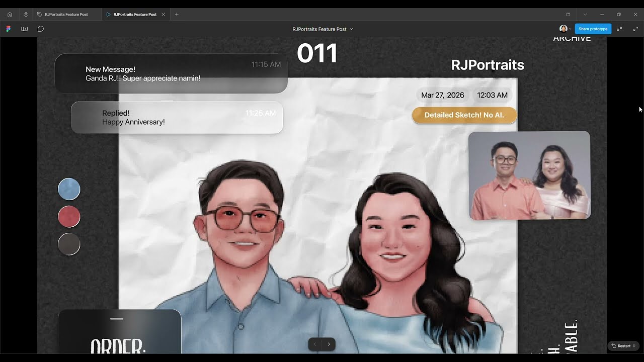644x362 pixels.
Task: Click the ORDER card at bottom left
Action: (x=119, y=332)
